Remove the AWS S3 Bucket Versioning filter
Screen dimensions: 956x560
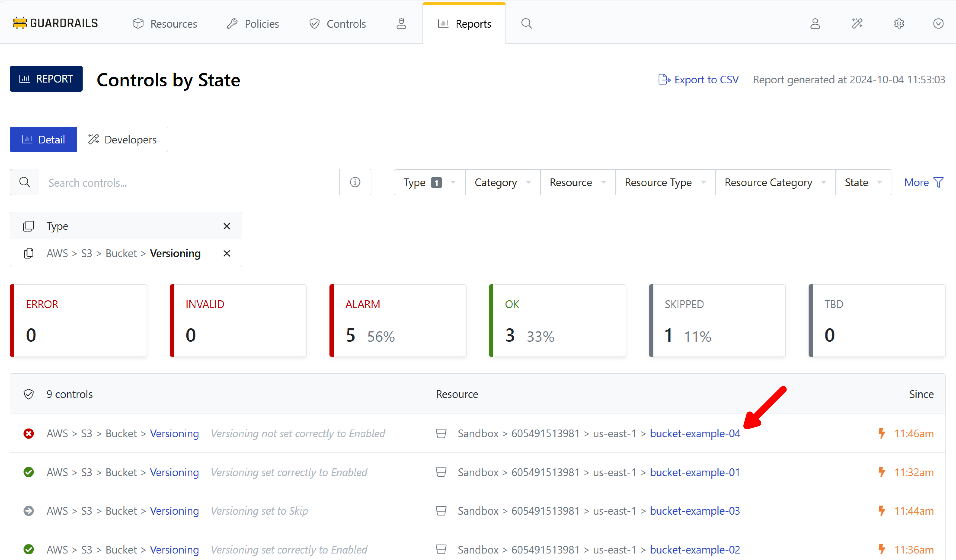pos(227,253)
